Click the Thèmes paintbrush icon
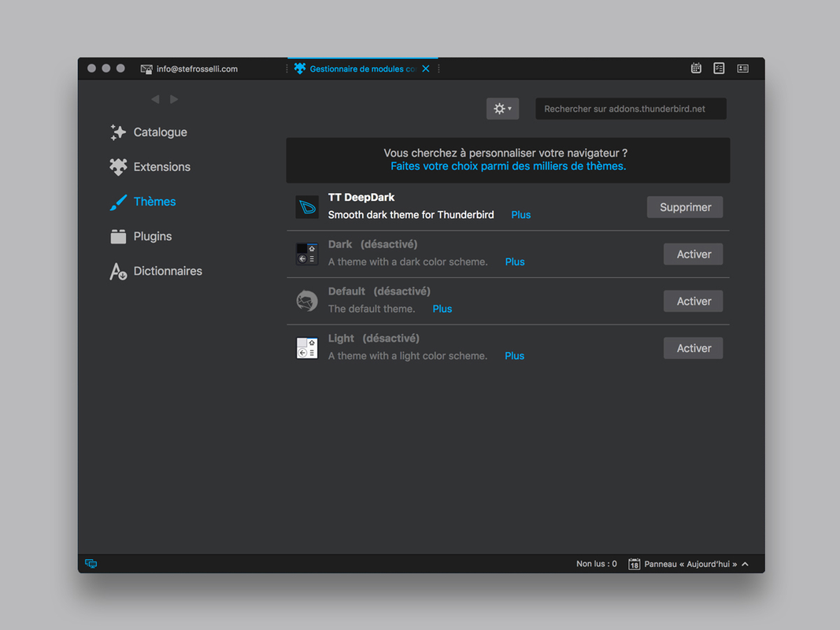Viewport: 840px width, 630px height. click(118, 202)
